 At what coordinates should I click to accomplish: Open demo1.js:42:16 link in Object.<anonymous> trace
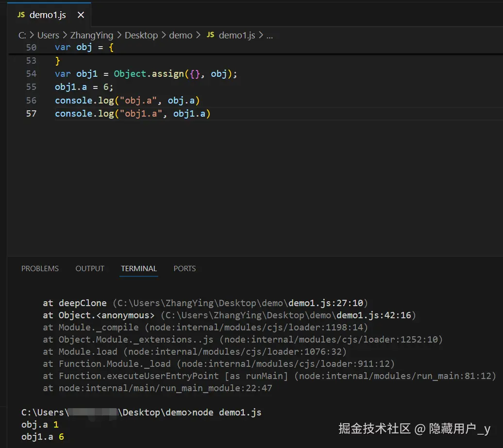[374, 315]
